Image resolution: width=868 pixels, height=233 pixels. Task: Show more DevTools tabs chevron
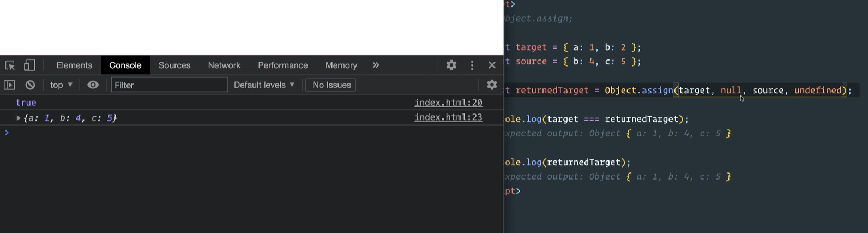pyautogui.click(x=376, y=65)
